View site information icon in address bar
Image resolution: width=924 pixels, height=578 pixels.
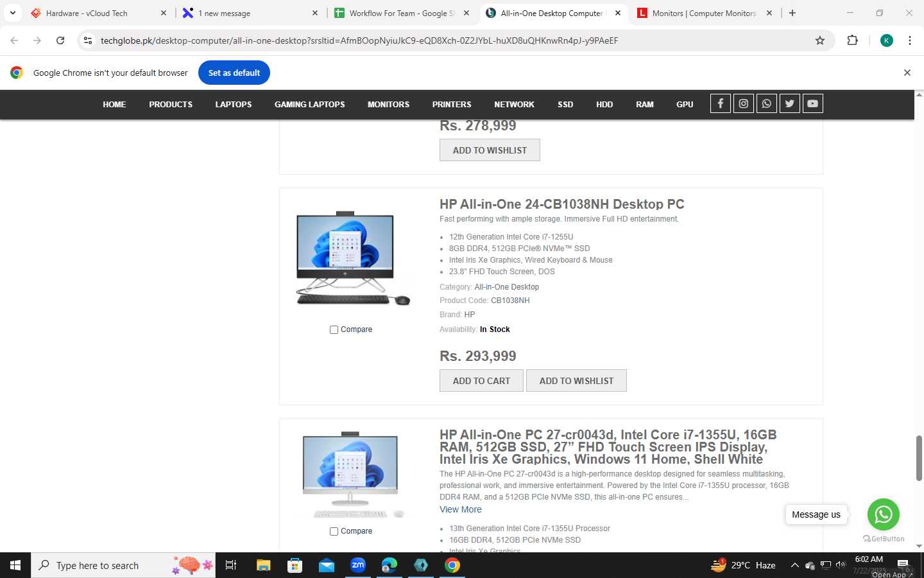[88, 40]
